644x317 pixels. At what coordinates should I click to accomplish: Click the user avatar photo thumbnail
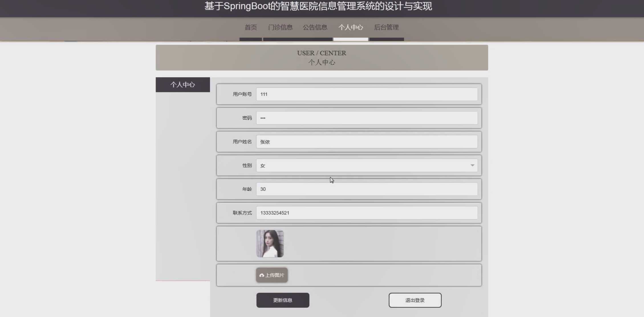pos(270,244)
